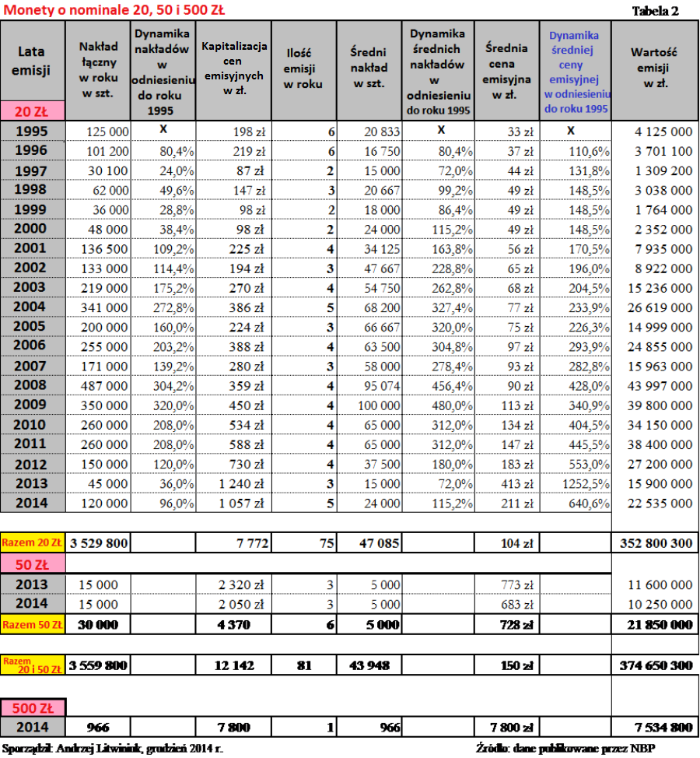Click the "Nakład łączny w roku" header
The height and width of the screenshot is (758, 700).
[98, 70]
